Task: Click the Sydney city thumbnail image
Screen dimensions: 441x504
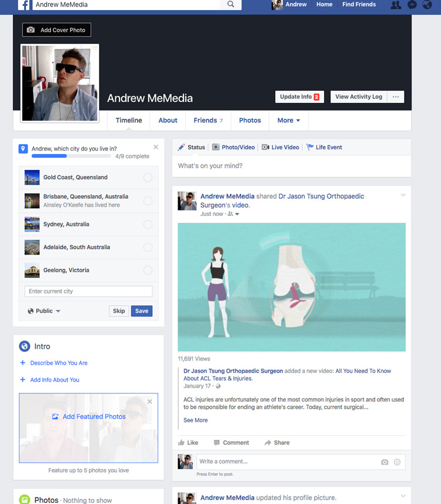Action: click(x=32, y=224)
